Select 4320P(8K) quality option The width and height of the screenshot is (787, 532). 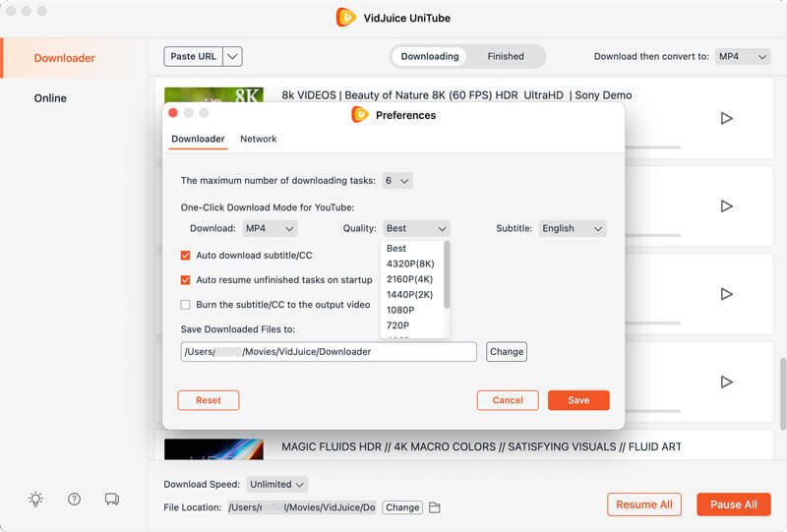click(410, 264)
